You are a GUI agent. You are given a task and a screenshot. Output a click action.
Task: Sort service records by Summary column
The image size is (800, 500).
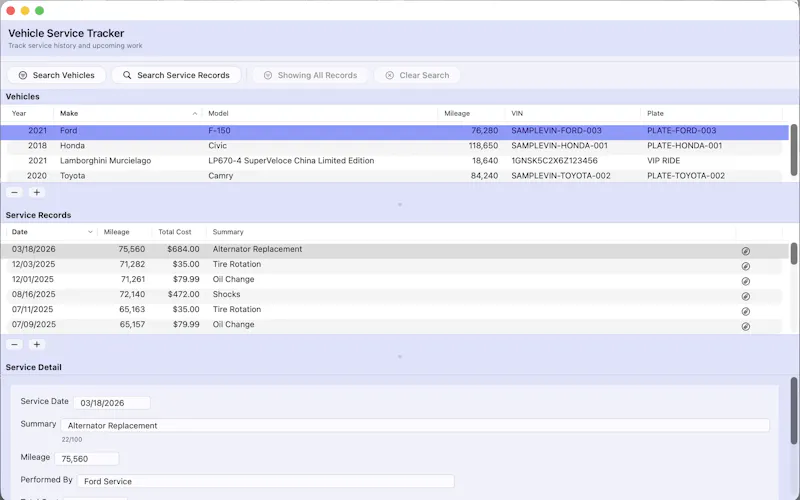[471, 232]
